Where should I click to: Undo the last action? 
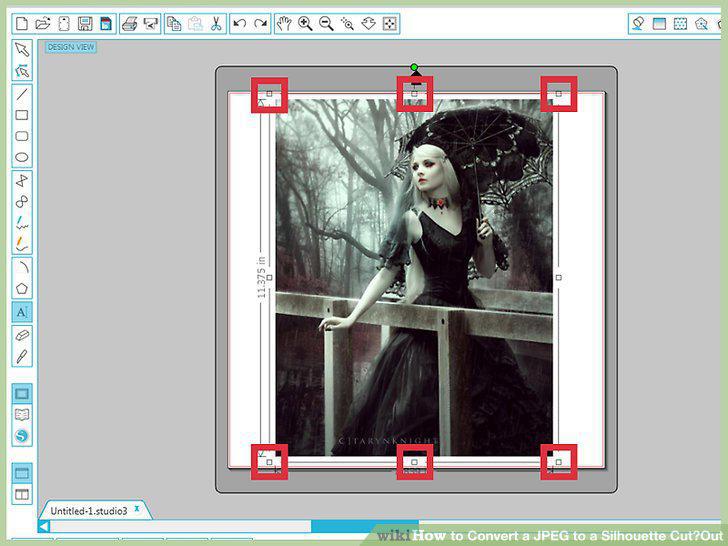pos(240,24)
